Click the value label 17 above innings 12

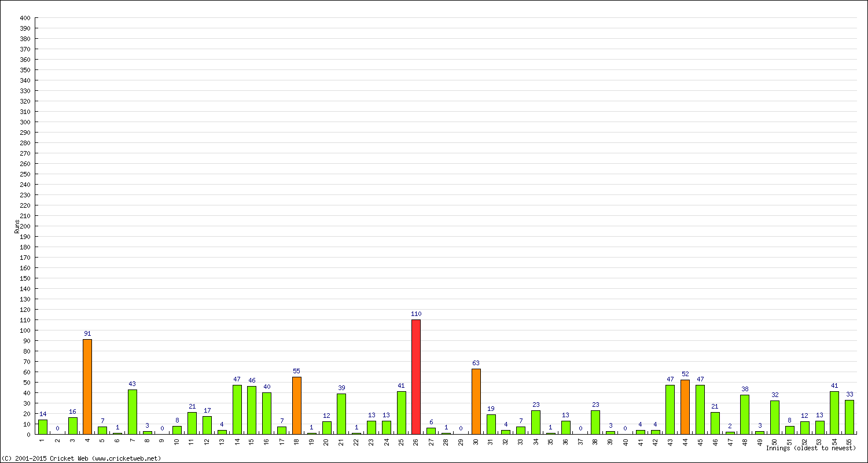[207, 410]
